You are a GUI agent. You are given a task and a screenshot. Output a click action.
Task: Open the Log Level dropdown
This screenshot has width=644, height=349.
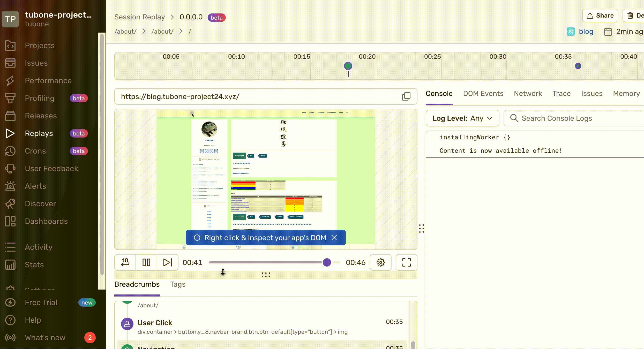tap(462, 118)
